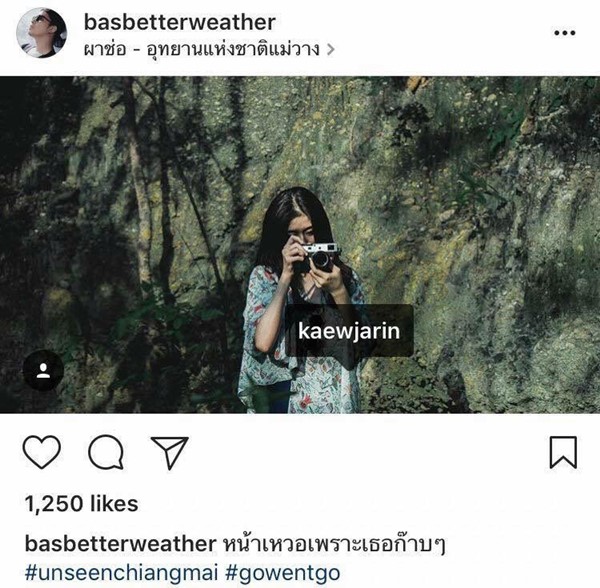Tap the camera held by the woman

point(318,257)
